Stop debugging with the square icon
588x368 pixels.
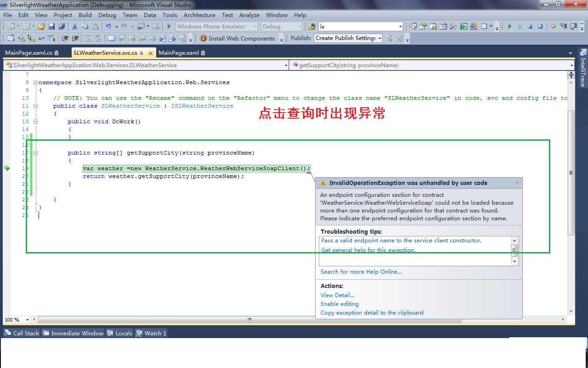pyautogui.click(x=530, y=26)
